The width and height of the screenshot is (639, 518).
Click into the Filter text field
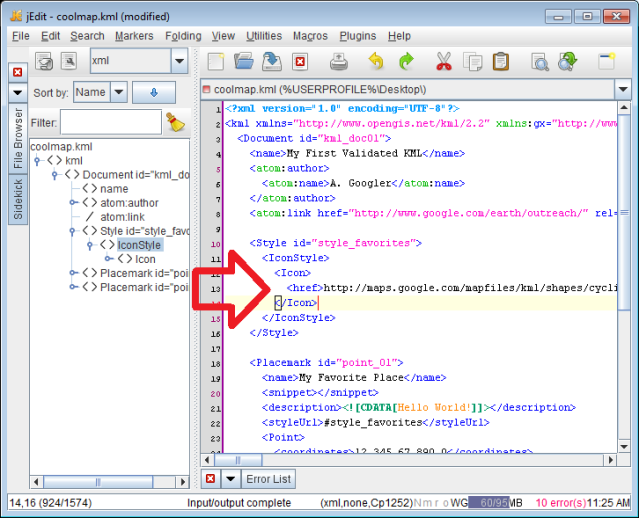click(x=111, y=122)
